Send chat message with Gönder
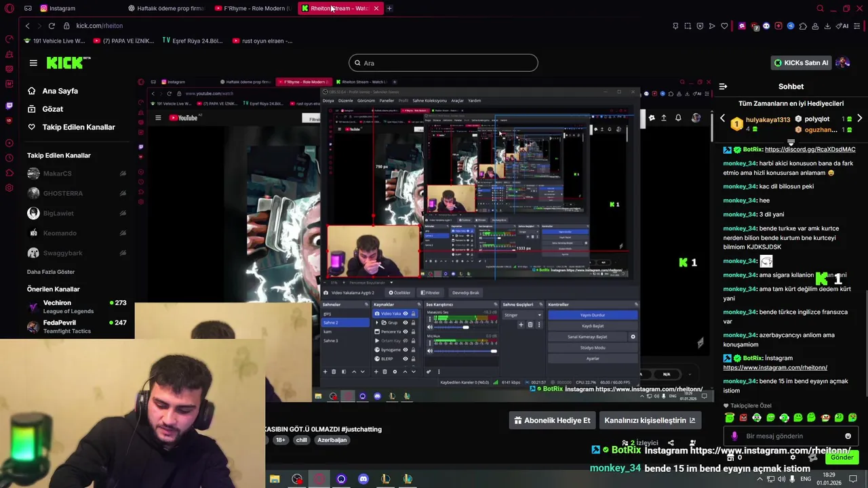The image size is (868, 488). (x=842, y=457)
